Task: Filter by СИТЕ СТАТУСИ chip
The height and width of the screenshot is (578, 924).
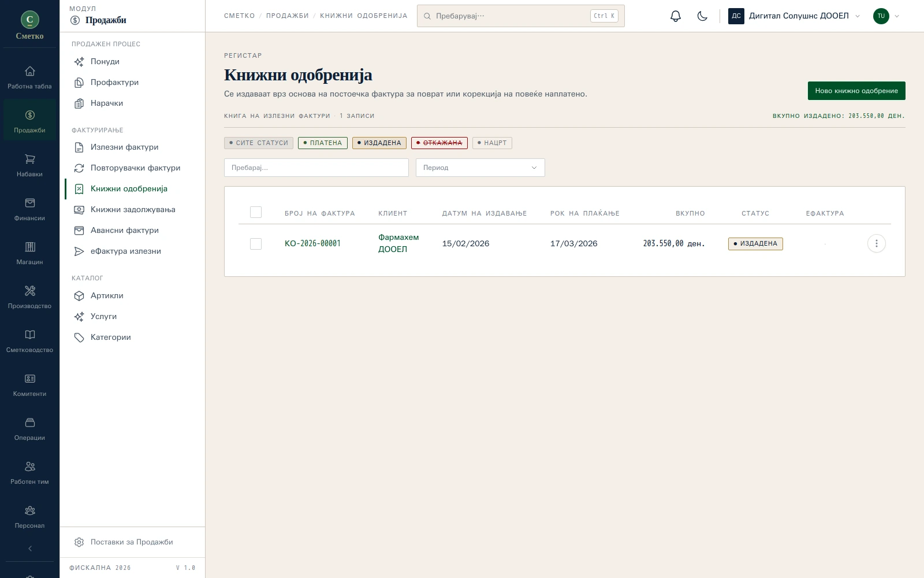Action: point(259,143)
